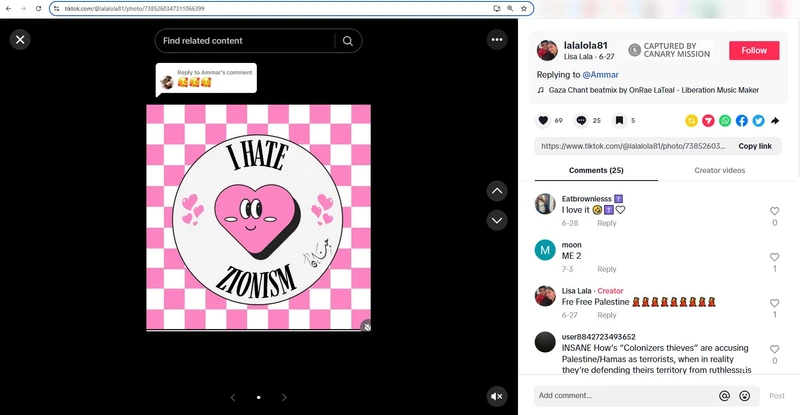Go to the next post with down arrow
The width and height of the screenshot is (800, 415).
tap(497, 221)
